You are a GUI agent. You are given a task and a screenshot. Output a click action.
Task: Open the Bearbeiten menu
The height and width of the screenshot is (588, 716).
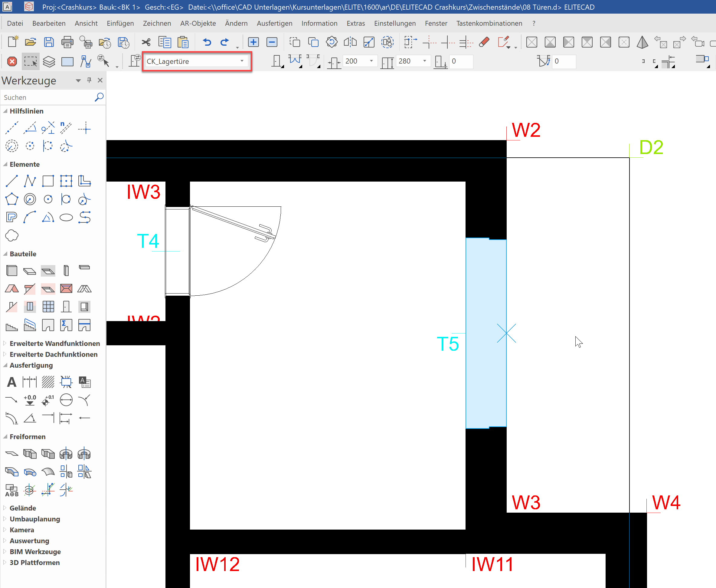(49, 23)
